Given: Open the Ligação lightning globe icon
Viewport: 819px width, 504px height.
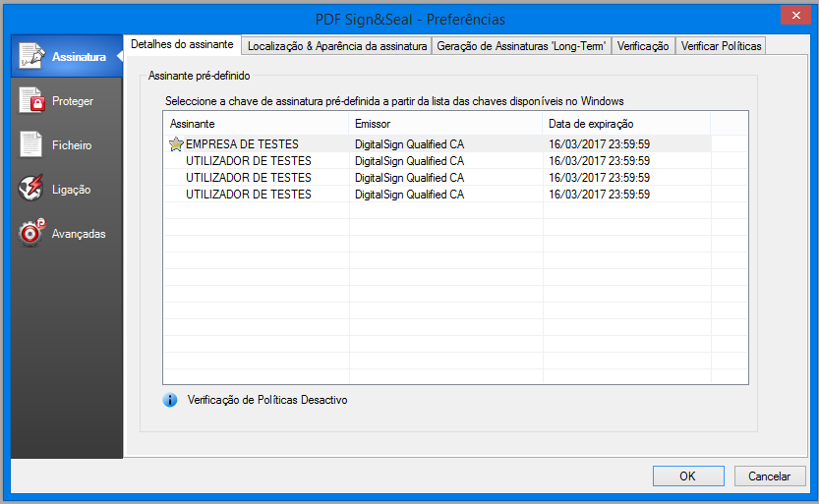Looking at the screenshot, I should point(30,189).
